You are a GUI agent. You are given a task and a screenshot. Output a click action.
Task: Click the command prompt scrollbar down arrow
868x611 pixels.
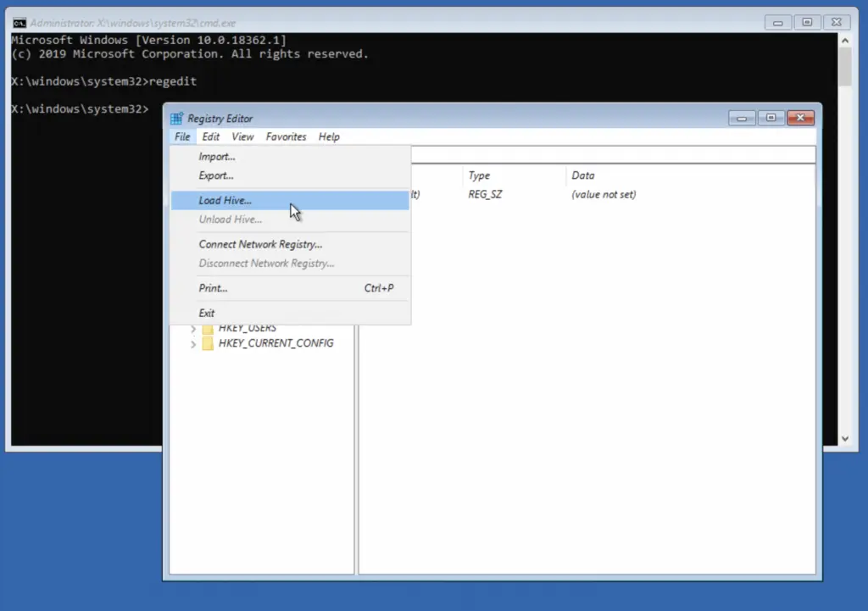[844, 438]
